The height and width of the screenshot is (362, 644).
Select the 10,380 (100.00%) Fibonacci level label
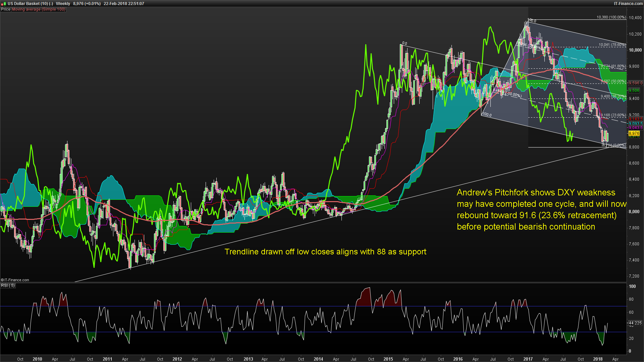coord(611,17)
